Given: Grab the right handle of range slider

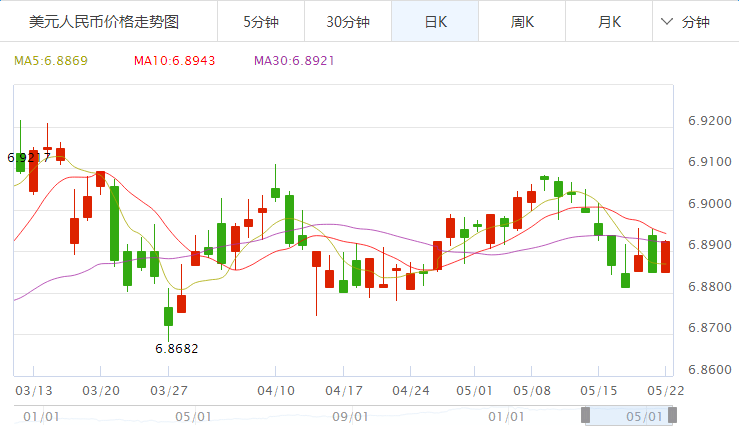Looking at the screenshot, I should (673, 415).
